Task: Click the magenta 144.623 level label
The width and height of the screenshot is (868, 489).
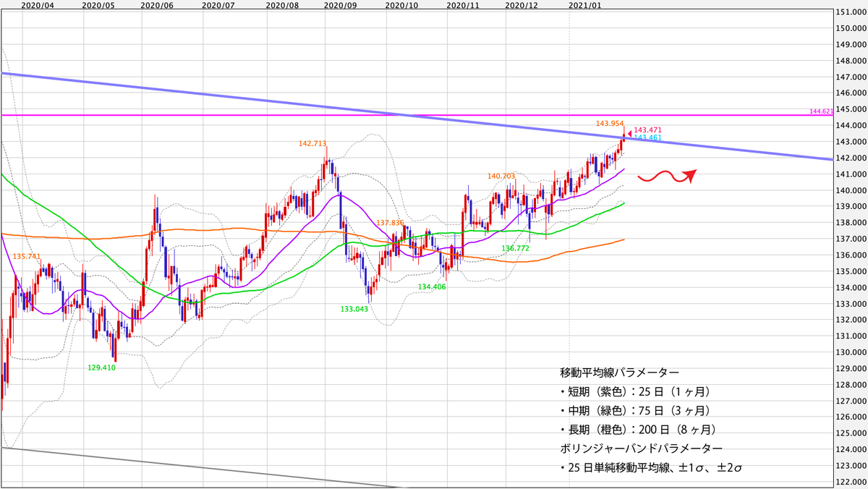Action: click(822, 112)
